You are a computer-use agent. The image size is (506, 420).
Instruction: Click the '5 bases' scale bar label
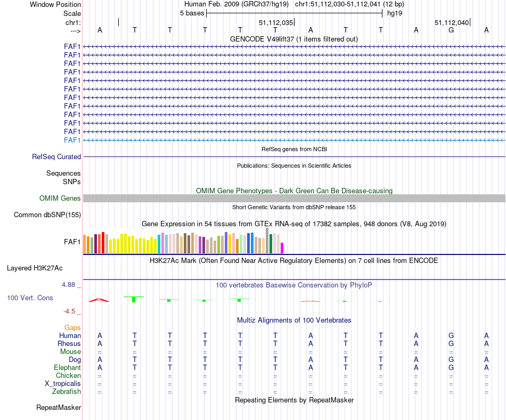coord(192,13)
